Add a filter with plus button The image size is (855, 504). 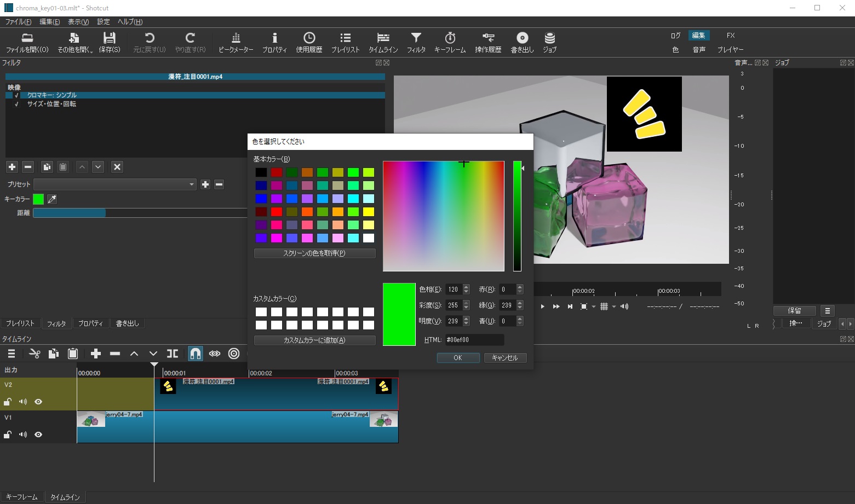(12, 167)
